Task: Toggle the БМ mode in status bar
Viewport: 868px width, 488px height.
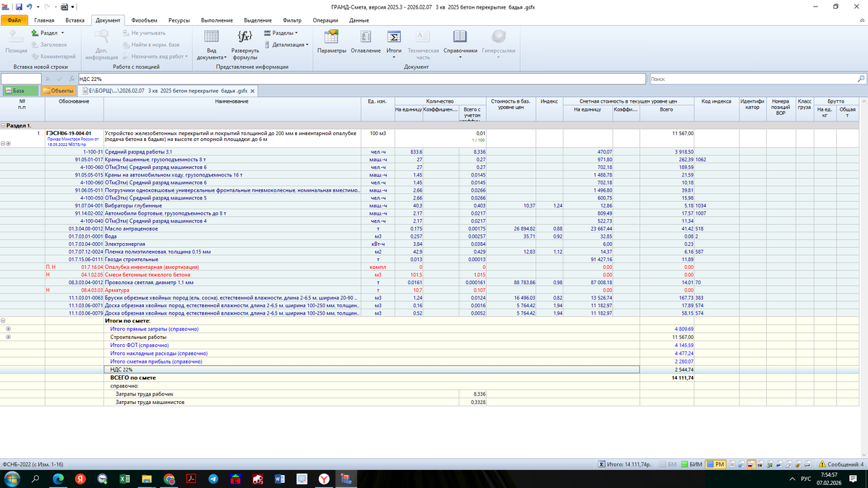Action: coord(668,463)
